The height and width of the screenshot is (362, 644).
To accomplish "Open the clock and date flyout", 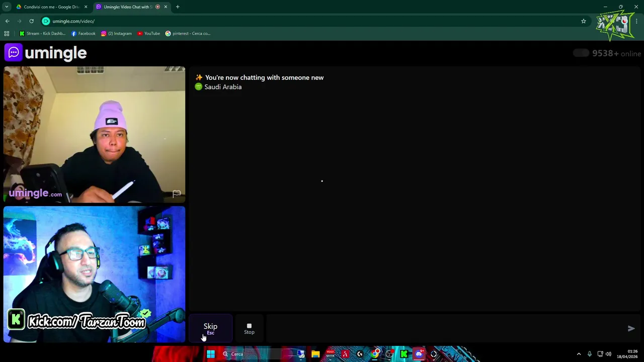I will [627, 354].
